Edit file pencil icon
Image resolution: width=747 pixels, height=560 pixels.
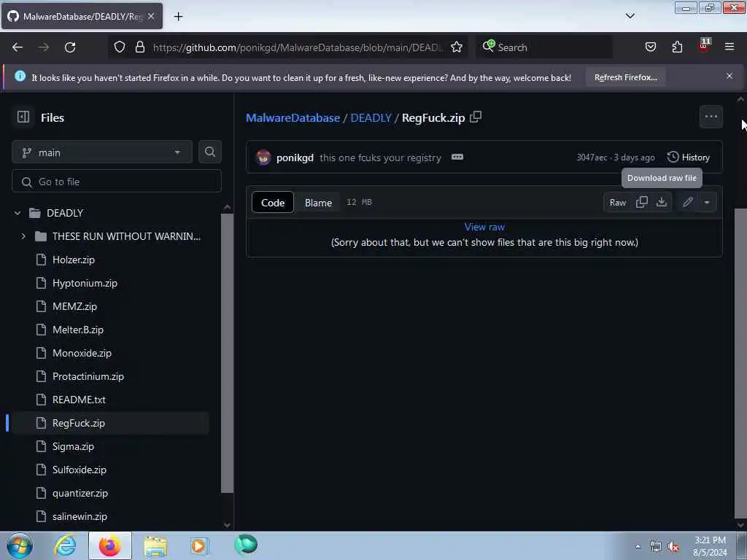pos(687,203)
